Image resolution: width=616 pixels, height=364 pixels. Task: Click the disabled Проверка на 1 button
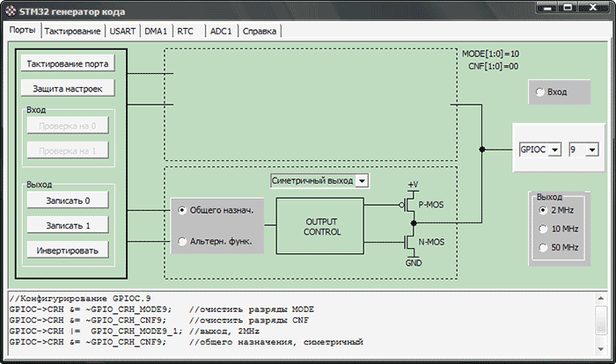[x=68, y=150]
